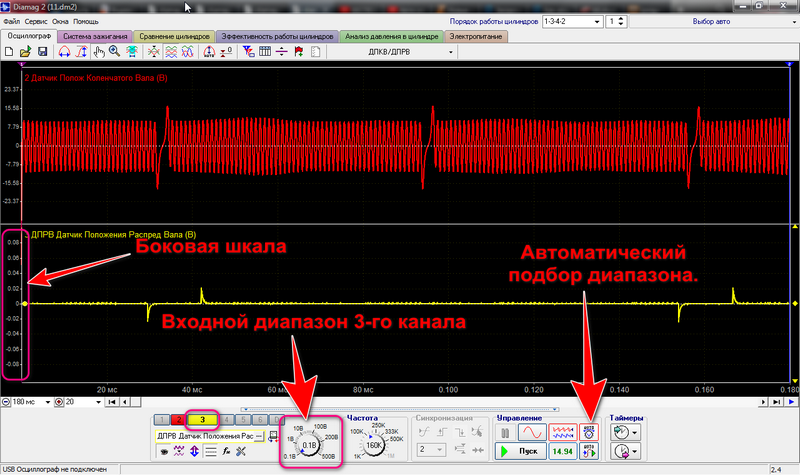Image resolution: width=800 pixels, height=475 pixels.
Task: Select yellow channel 3 button
Action: 203,420
